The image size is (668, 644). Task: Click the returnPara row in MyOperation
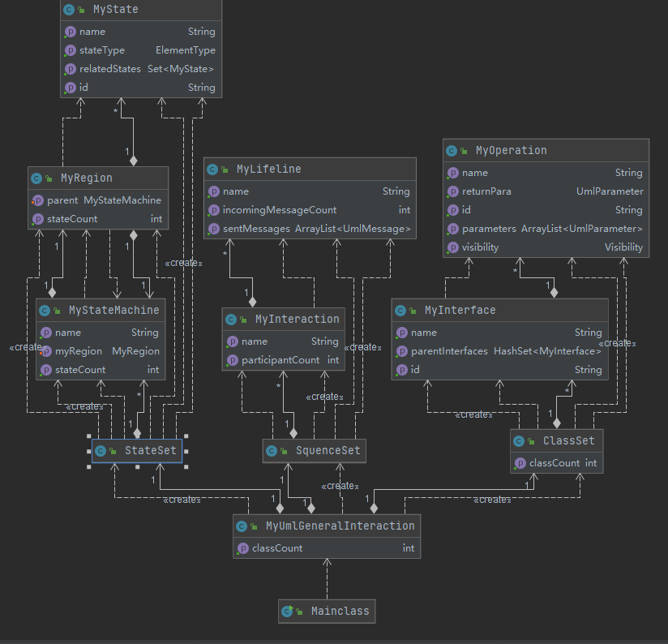coord(546,191)
